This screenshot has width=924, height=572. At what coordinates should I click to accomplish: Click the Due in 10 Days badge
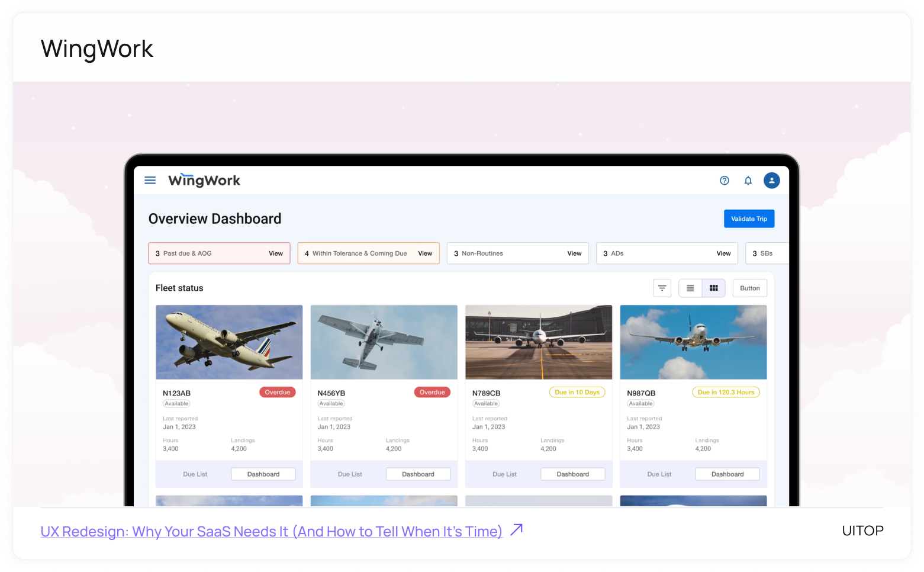point(577,393)
